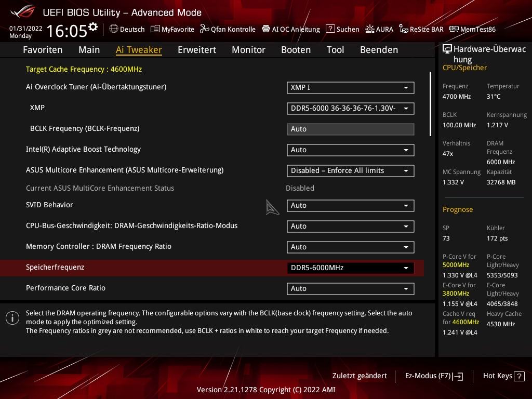Open the SVID Behavior dropdown
The height and width of the screenshot is (399, 532).
pos(351,206)
